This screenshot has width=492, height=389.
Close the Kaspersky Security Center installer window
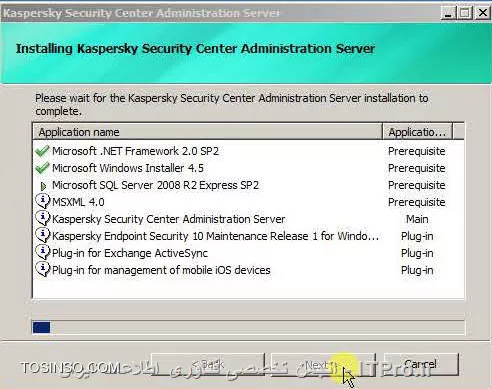(x=482, y=13)
